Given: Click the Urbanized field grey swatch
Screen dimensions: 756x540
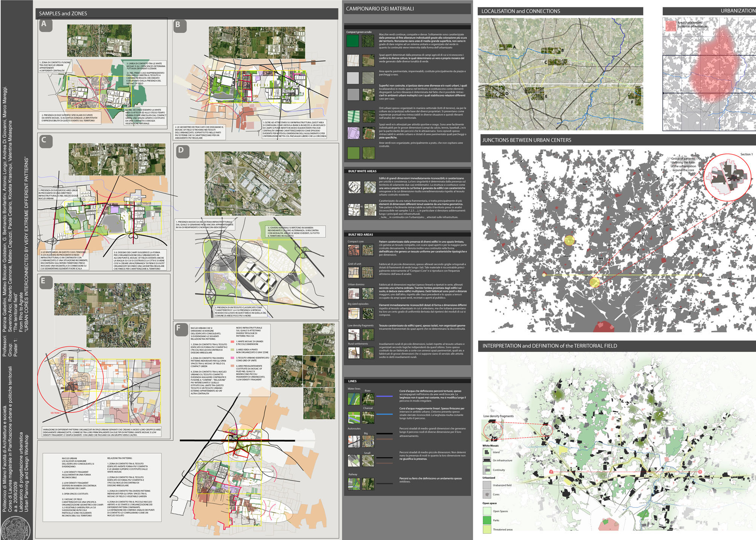Looking at the screenshot, I should [487, 485].
